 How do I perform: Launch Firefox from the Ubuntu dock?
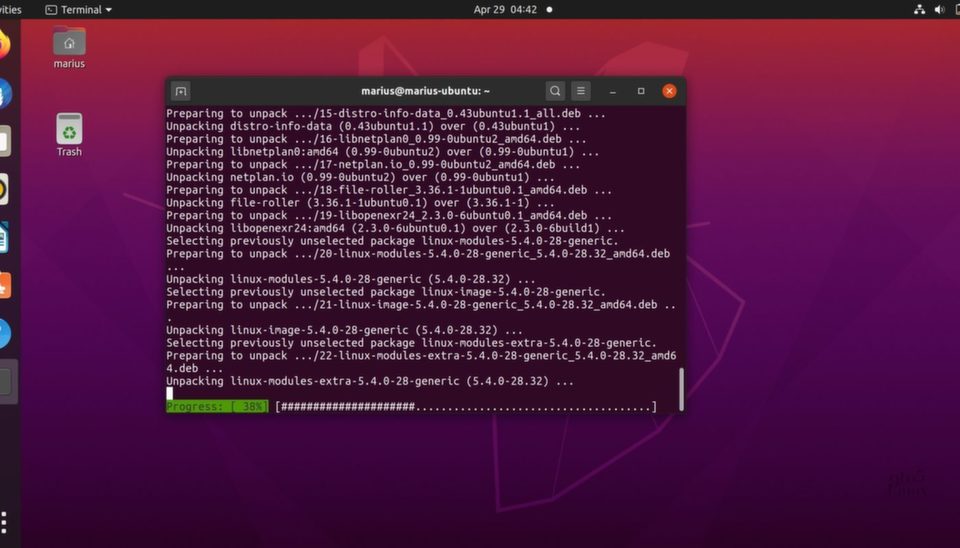[4, 45]
